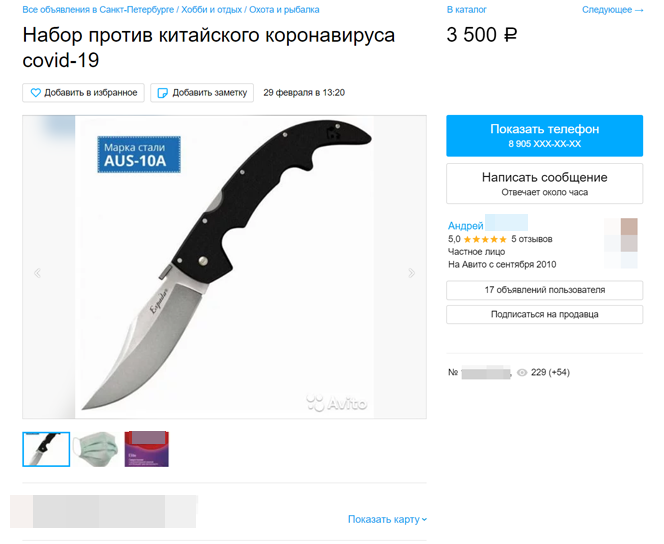Click the AUS-10A steel grade badge
This screenshot has height=544, width=664.
click(x=139, y=155)
